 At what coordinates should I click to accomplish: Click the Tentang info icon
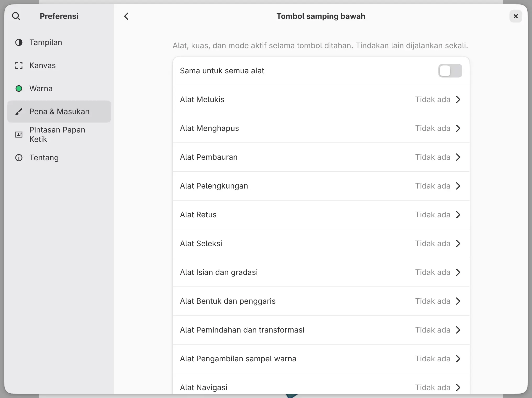pyautogui.click(x=19, y=158)
